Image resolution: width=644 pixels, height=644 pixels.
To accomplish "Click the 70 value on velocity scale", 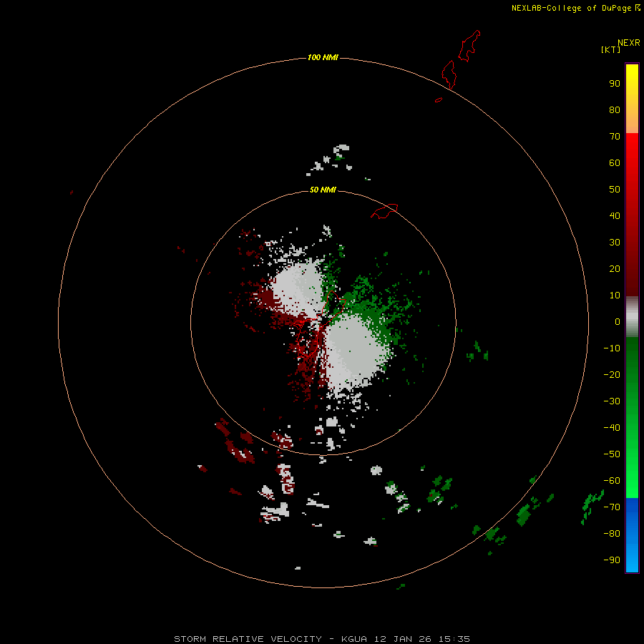I will [615, 137].
